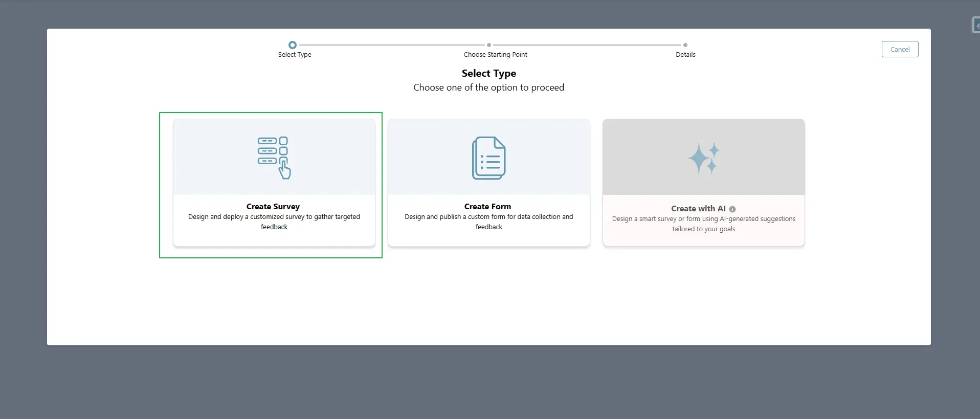Click the AI sparkle stars icon

click(703, 158)
